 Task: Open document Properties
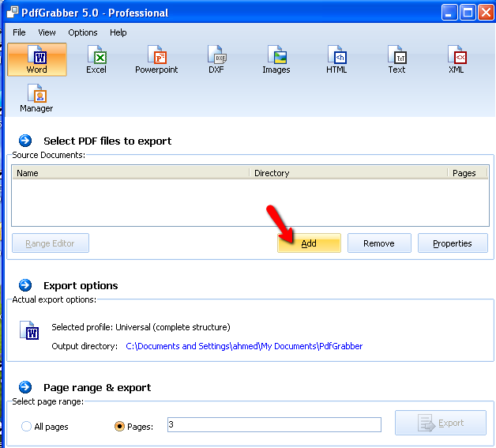coord(453,243)
